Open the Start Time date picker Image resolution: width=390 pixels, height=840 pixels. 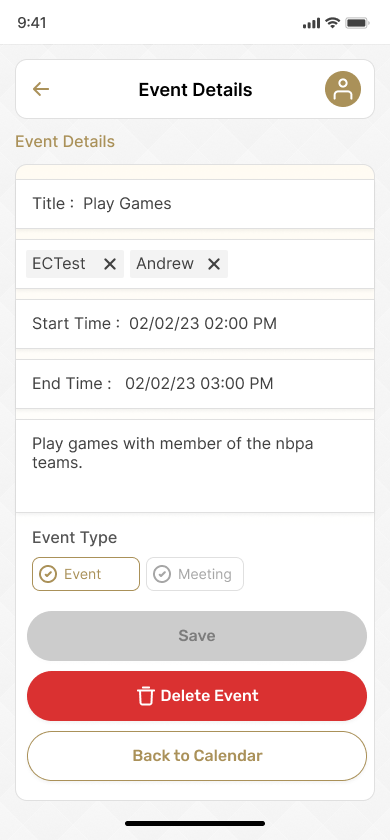195,324
